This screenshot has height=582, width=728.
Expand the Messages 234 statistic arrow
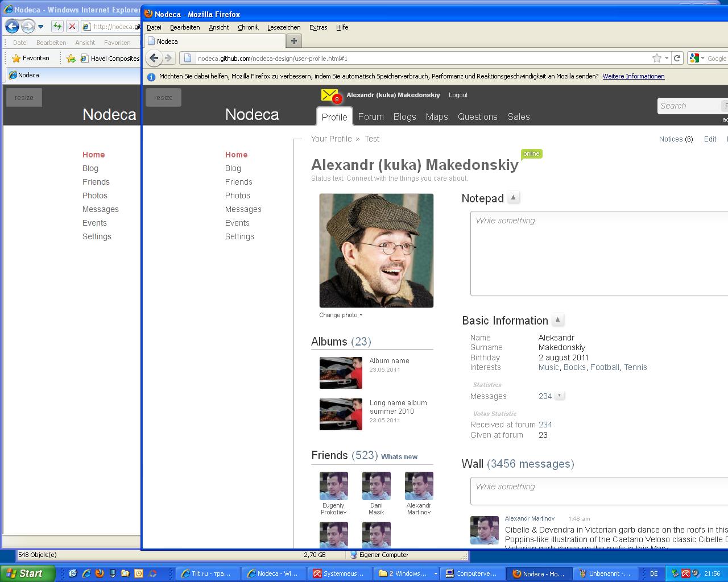[559, 396]
